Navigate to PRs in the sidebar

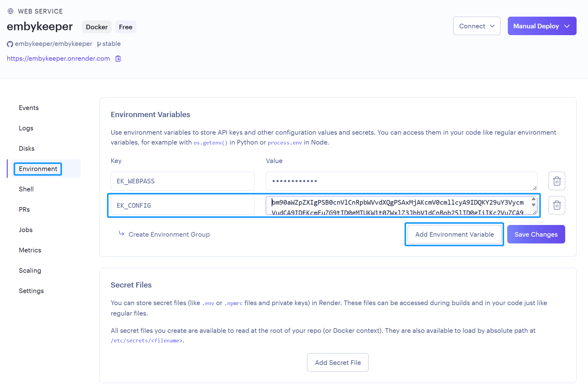coord(24,210)
